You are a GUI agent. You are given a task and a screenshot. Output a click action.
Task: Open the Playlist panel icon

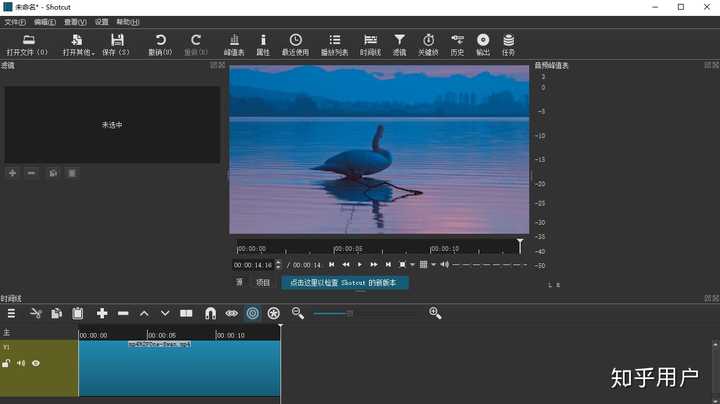[x=334, y=45]
